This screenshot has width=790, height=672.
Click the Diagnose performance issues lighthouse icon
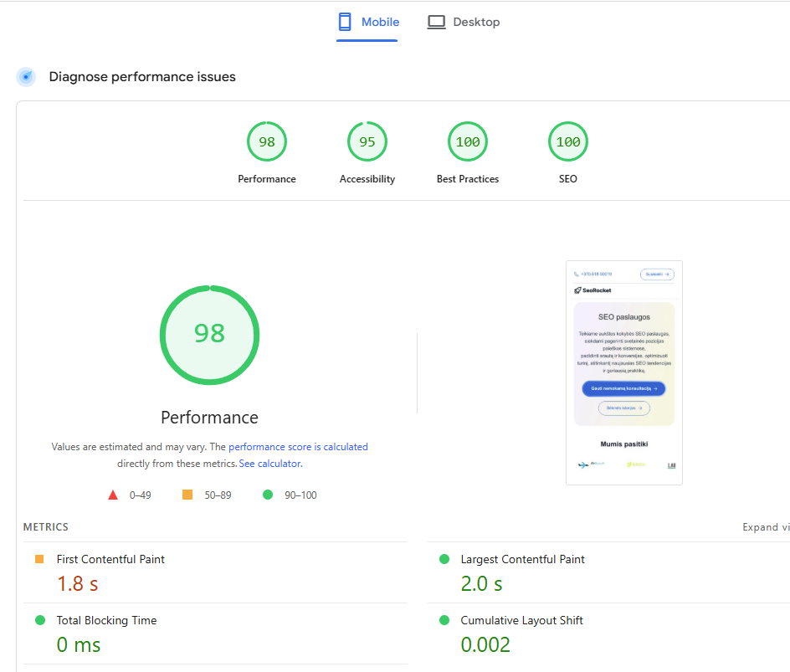click(x=25, y=76)
